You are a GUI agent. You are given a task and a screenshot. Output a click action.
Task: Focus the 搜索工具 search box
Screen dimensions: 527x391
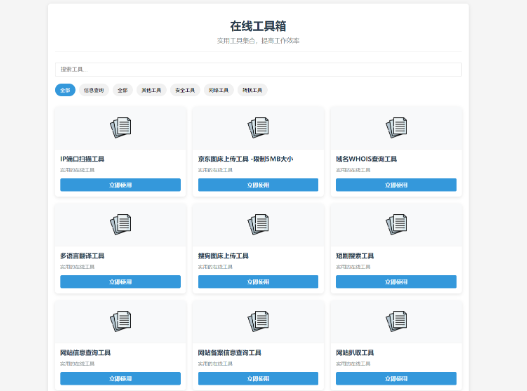[x=258, y=70]
